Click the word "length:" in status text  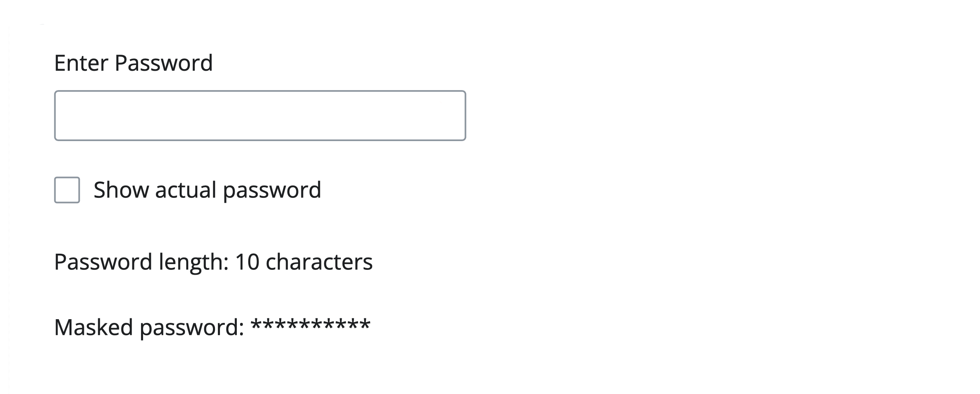point(193,262)
